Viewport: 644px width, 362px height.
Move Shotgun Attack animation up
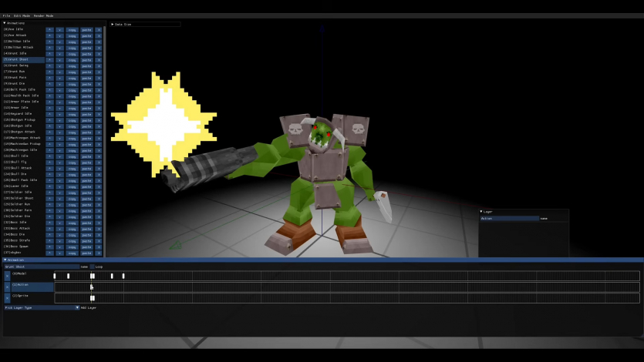(49, 132)
